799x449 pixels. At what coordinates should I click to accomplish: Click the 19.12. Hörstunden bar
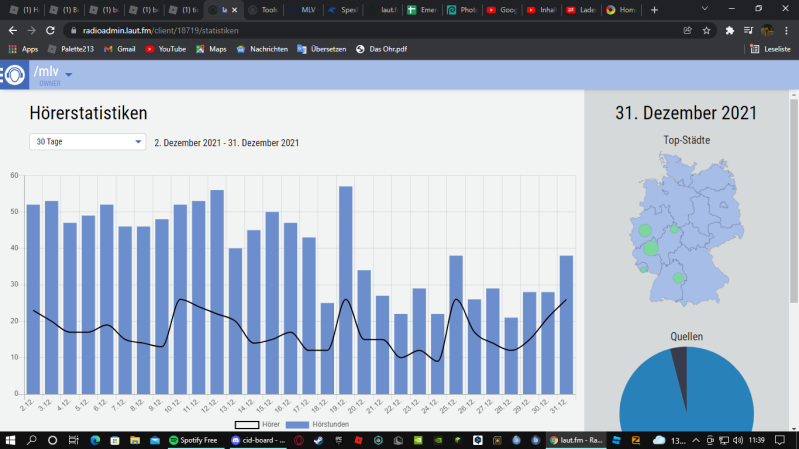pos(345,290)
